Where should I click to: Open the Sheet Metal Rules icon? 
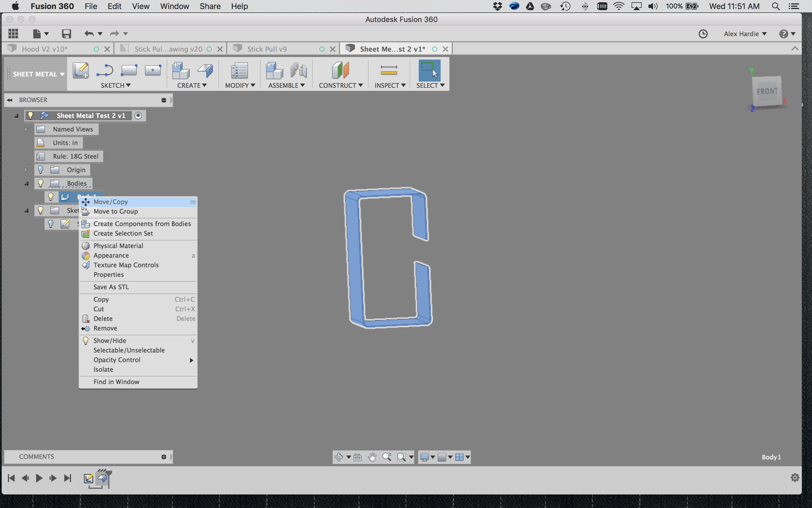[240, 71]
